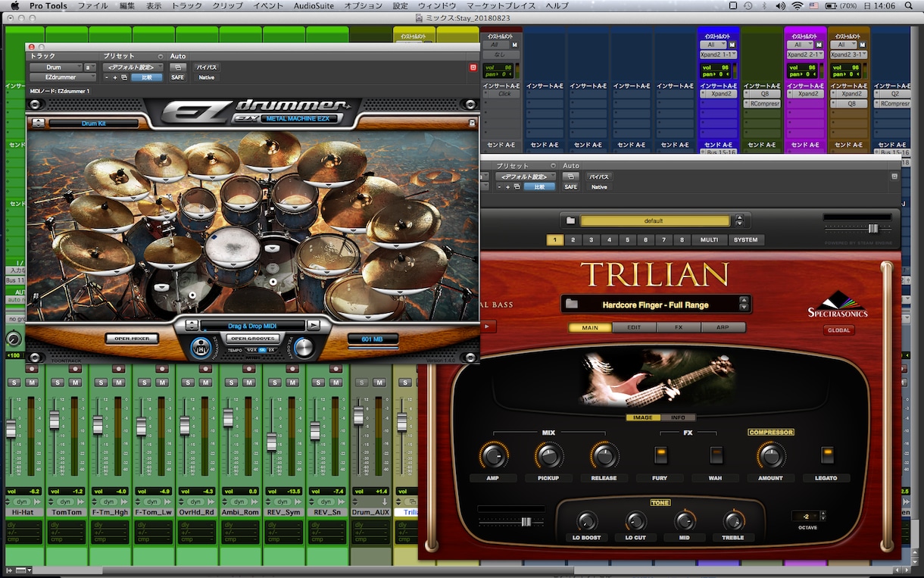Open the Drum track selector in EZdrummer window

(55, 67)
